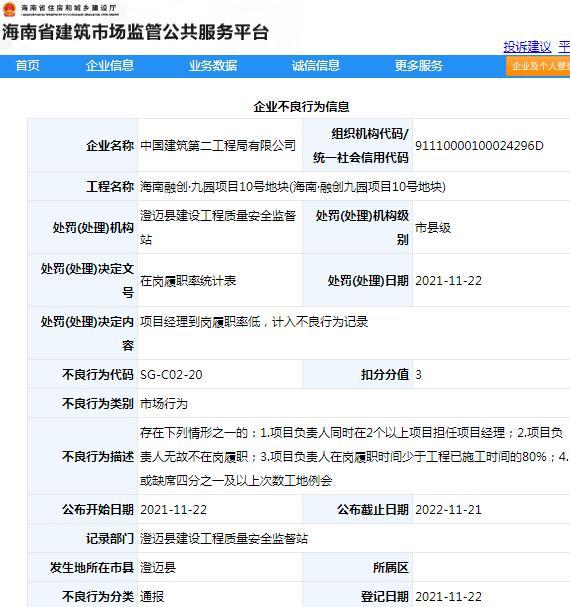This screenshot has width=570, height=607.
Task: Click the 所属区 field label
Action: pyautogui.click(x=391, y=568)
